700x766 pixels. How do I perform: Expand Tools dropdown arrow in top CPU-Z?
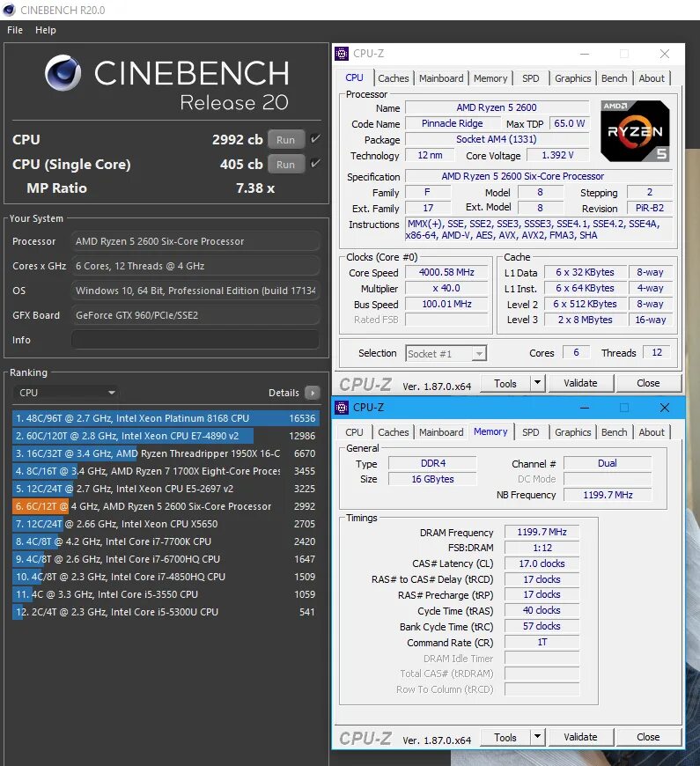click(x=537, y=383)
